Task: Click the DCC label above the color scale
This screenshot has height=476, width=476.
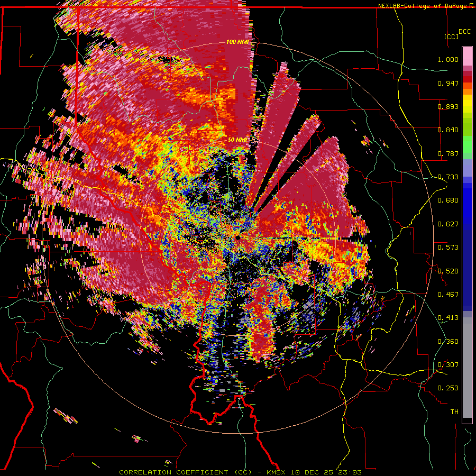Action: [x=465, y=32]
